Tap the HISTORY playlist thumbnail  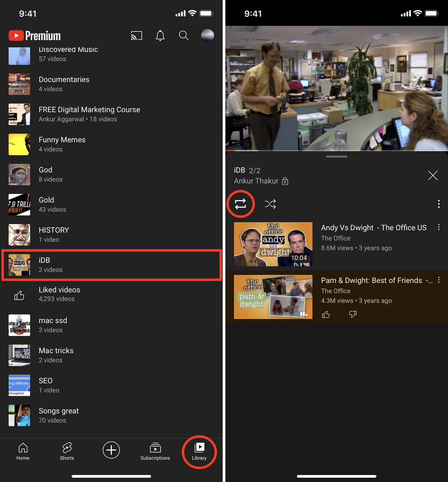click(x=19, y=235)
